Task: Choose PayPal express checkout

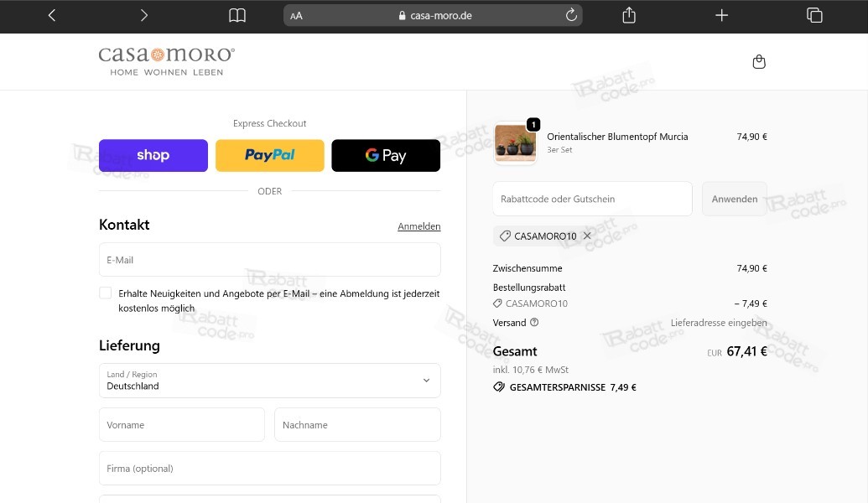Action: (269, 155)
